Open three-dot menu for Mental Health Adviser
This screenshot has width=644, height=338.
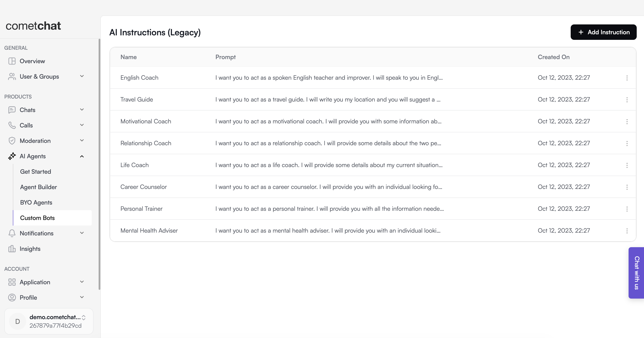(627, 231)
